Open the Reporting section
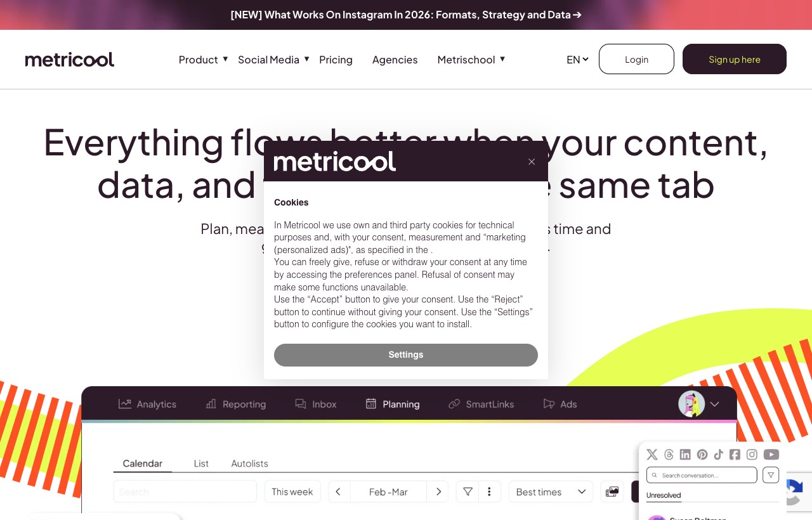 click(x=235, y=404)
